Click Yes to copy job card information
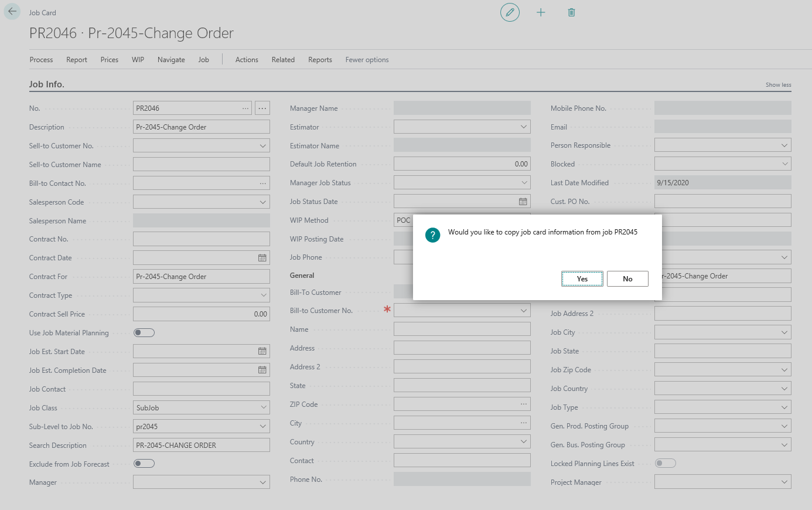The width and height of the screenshot is (812, 510). point(582,279)
